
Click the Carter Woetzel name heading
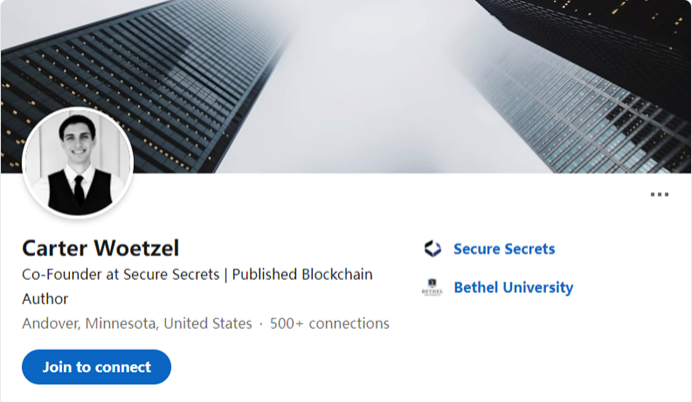coord(100,248)
